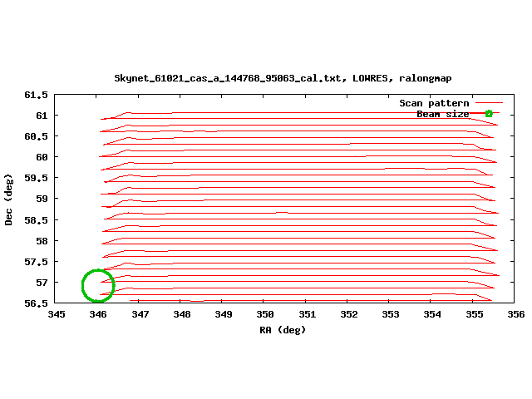
Task: Click the x-axis tick label 356
Action: tap(516, 314)
